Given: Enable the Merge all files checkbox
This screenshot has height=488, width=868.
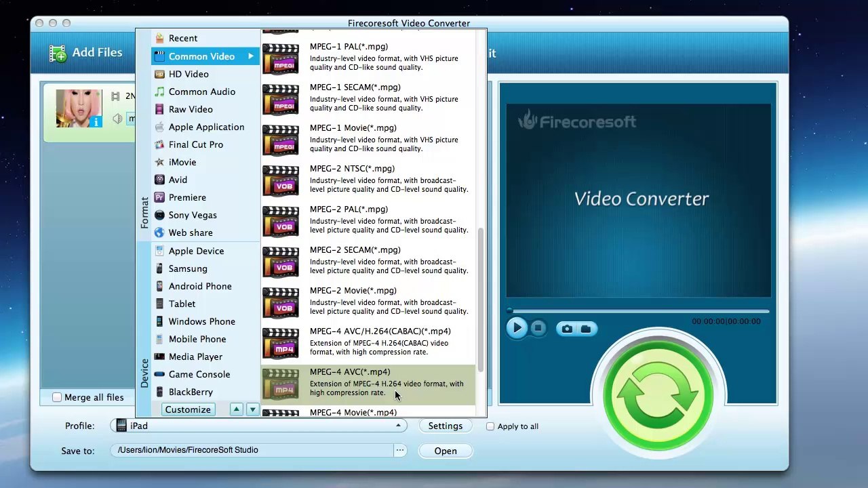Looking at the screenshot, I should [x=57, y=397].
